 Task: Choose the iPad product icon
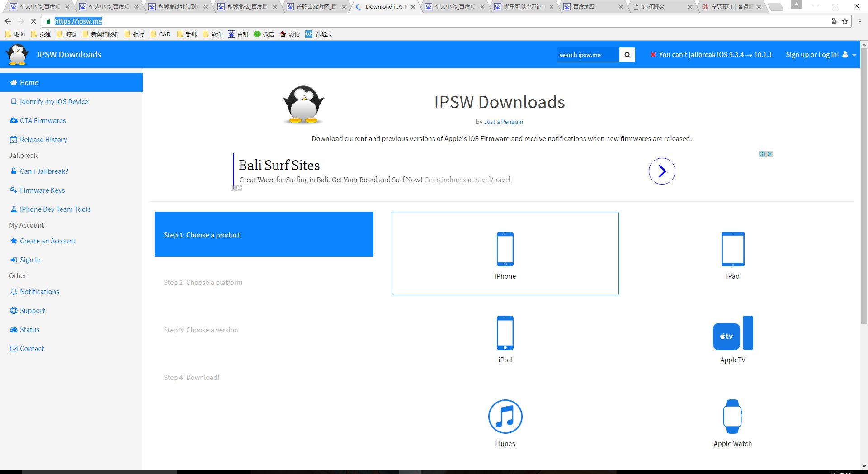pos(732,249)
